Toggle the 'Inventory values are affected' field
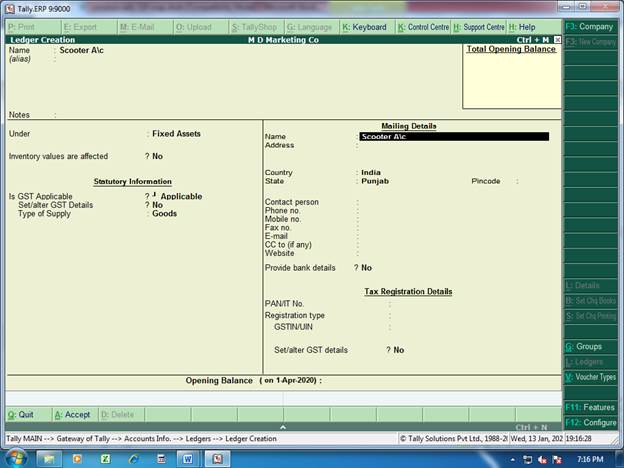This screenshot has height=468, width=624. tap(157, 157)
